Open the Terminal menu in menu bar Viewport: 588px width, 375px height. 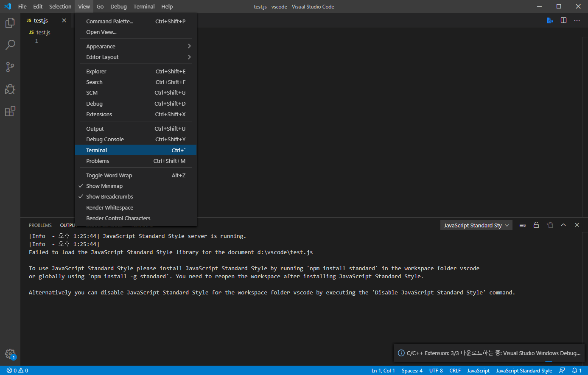pyautogui.click(x=144, y=6)
